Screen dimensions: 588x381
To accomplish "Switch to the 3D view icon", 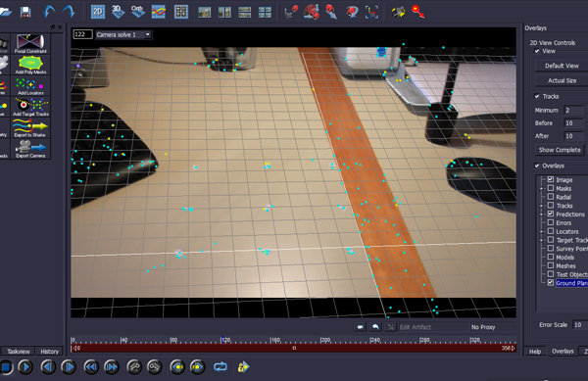I will pyautogui.click(x=118, y=12).
